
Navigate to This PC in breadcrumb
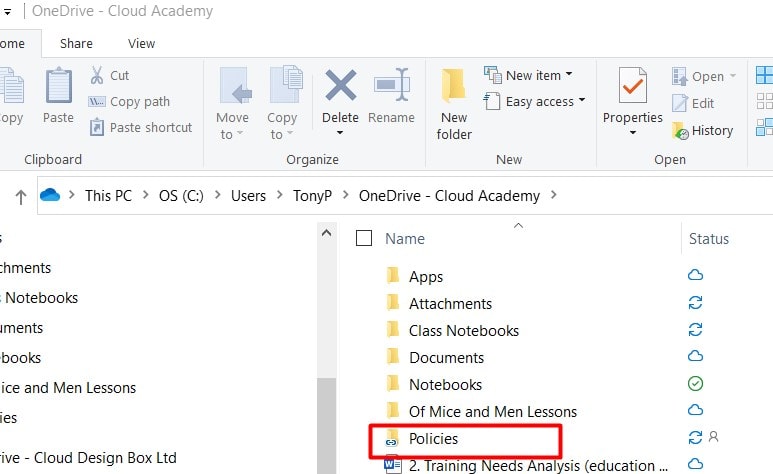[108, 196]
